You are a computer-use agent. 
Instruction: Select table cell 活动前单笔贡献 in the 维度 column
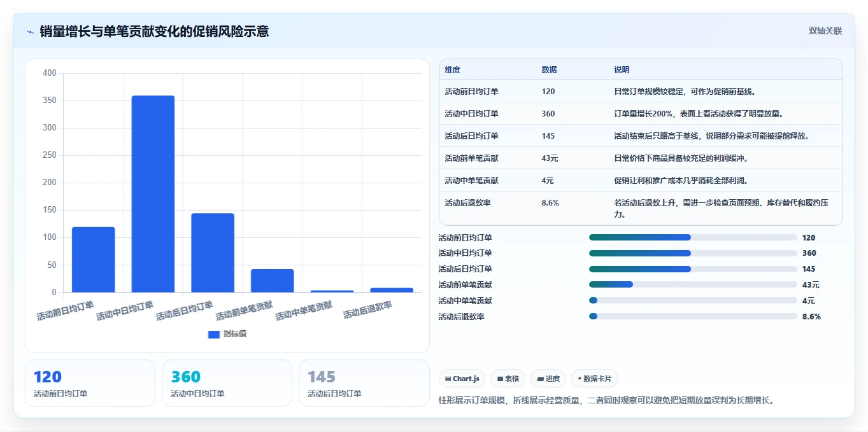click(x=471, y=158)
